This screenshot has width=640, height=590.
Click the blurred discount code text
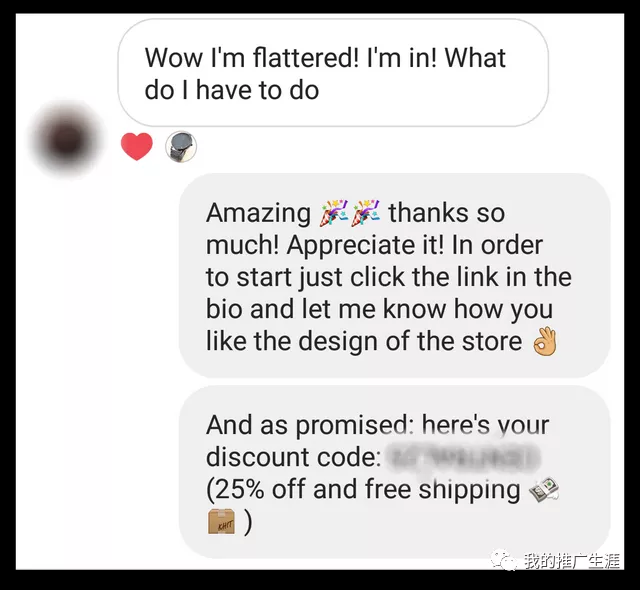462,457
